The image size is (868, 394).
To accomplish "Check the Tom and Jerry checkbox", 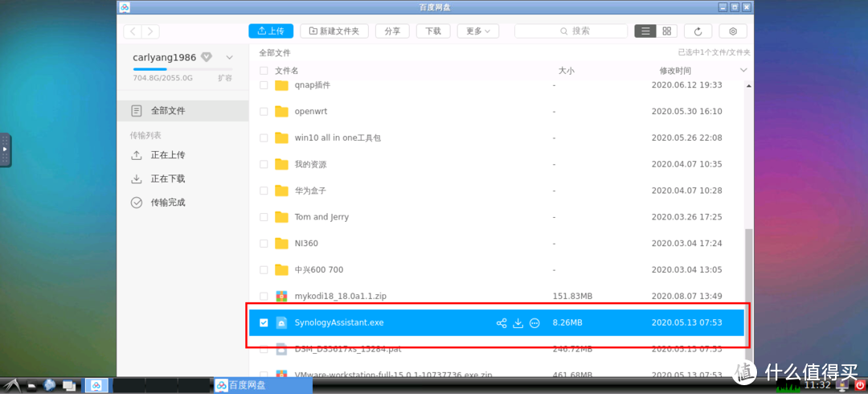I will click(x=264, y=217).
